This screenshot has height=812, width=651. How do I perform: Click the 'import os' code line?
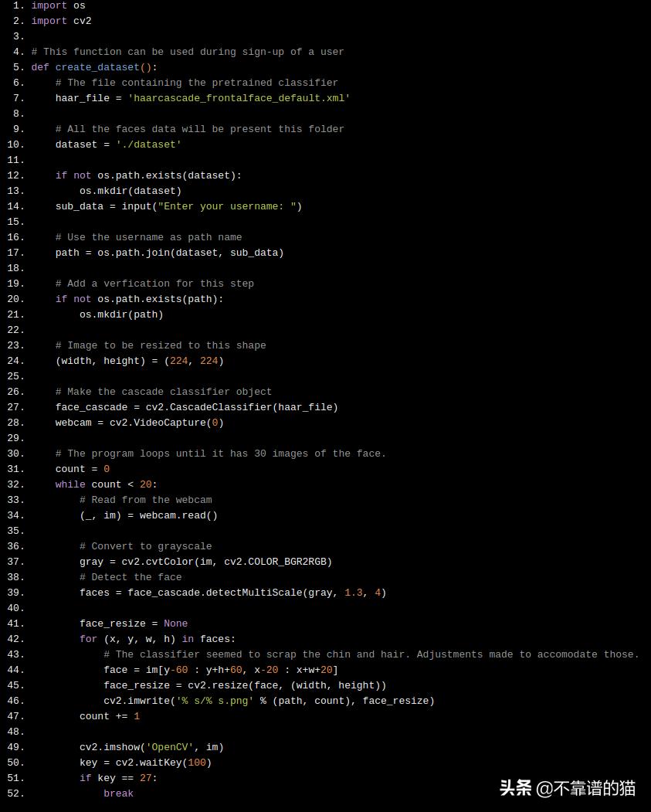click(58, 5)
